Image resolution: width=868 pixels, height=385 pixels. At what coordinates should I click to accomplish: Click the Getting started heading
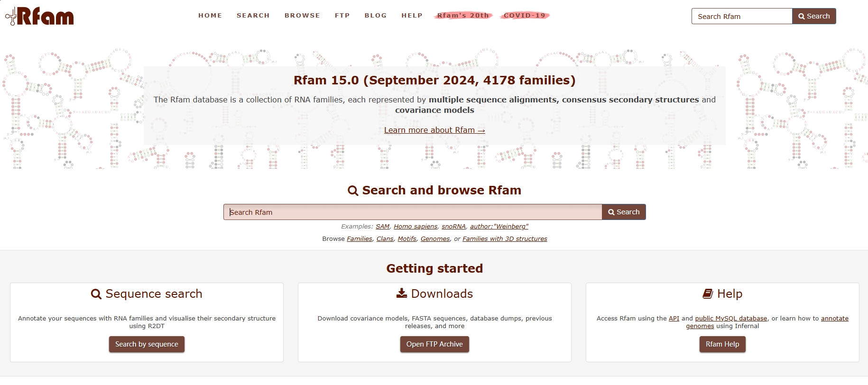pos(434,268)
